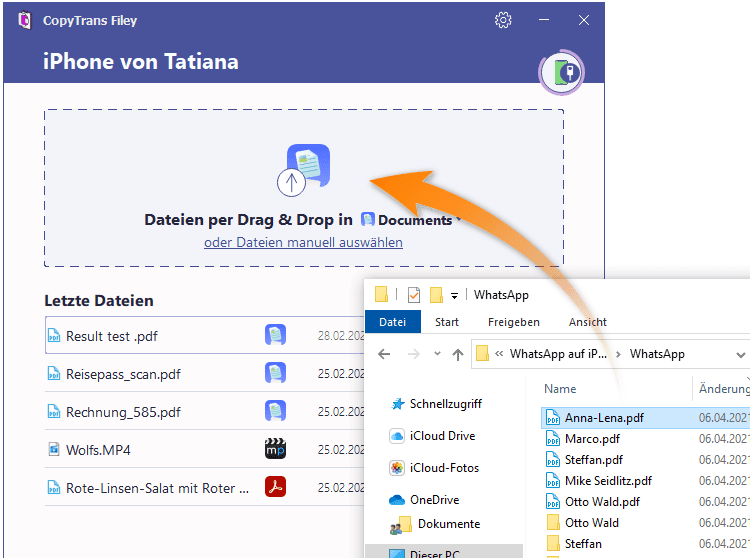Screen dimensions: 750x558
Task: Open CopyTrans Filey settings gear
Action: (x=503, y=20)
